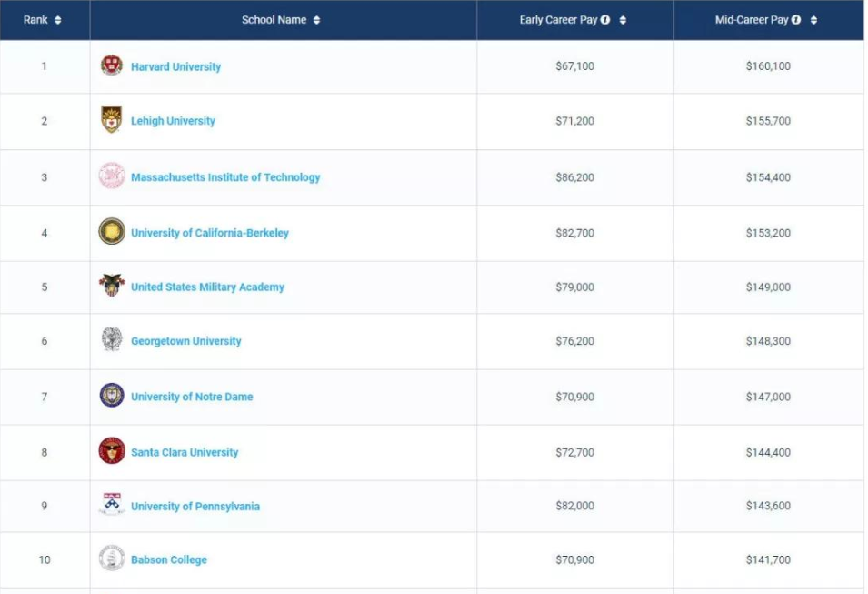Open Massachusetts Institute of Technology link
Image resolution: width=868 pixels, height=594 pixels.
[x=225, y=177]
